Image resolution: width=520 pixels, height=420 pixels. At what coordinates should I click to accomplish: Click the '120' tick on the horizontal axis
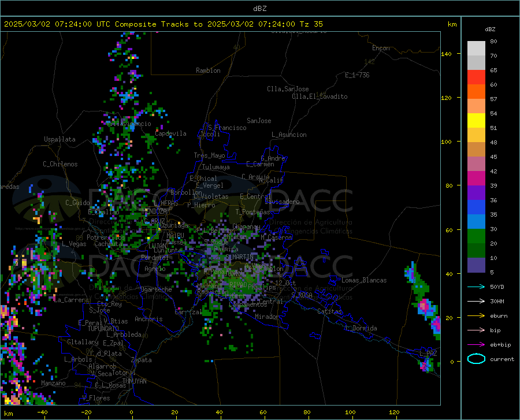click(x=394, y=412)
